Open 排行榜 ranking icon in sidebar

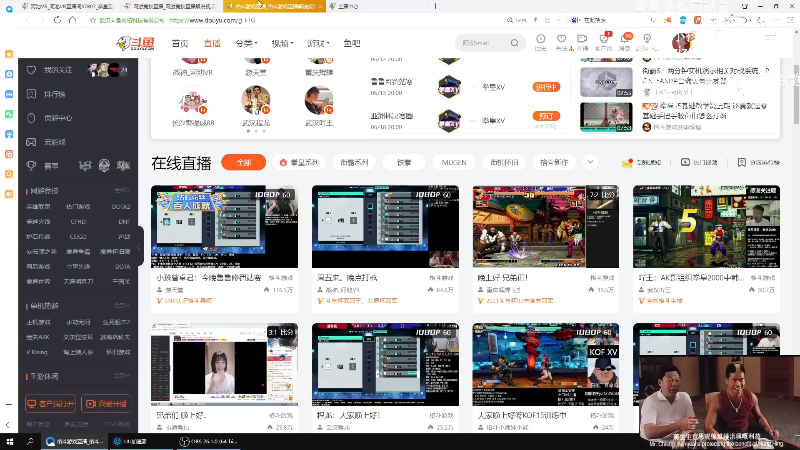click(31, 94)
